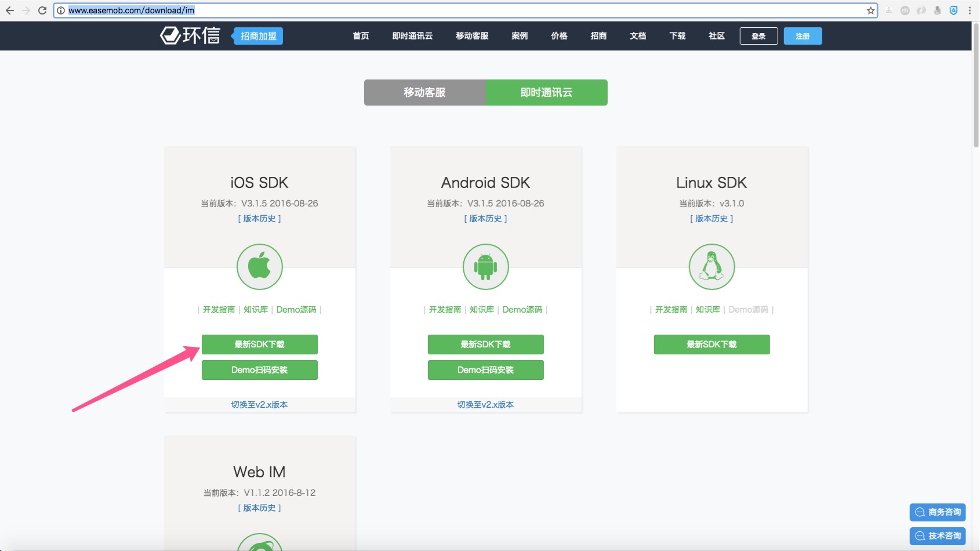Click the site info icon in address bar
This screenshot has width=980, height=551.
coord(61,10)
